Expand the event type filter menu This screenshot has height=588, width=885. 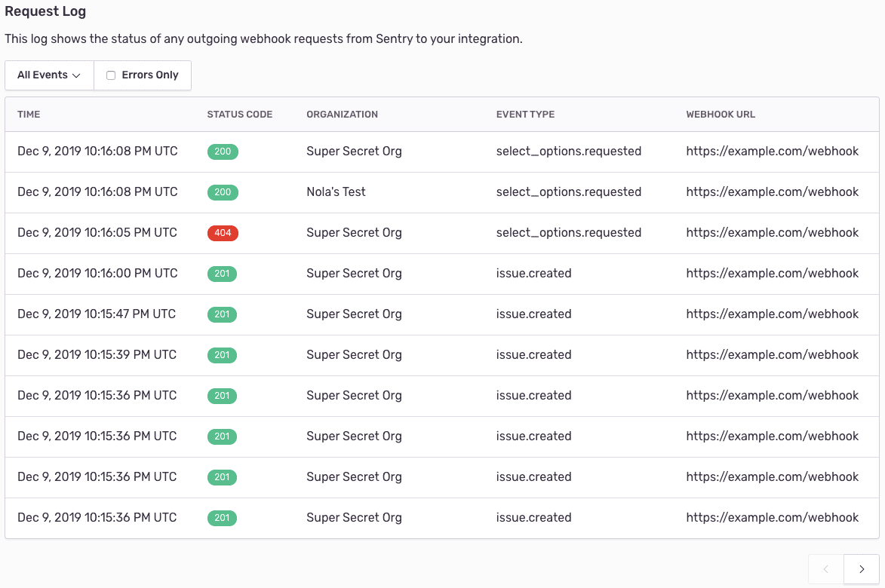click(x=48, y=75)
